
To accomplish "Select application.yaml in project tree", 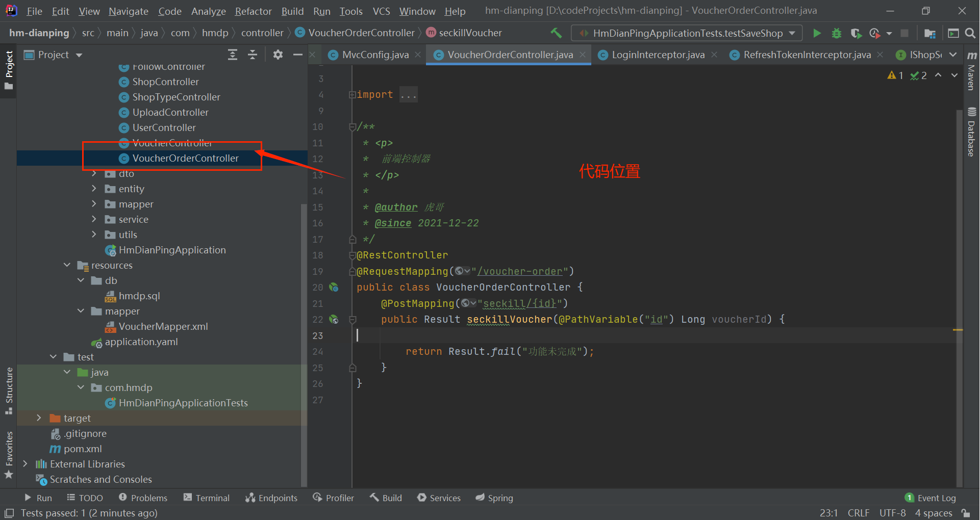I will pyautogui.click(x=141, y=342).
